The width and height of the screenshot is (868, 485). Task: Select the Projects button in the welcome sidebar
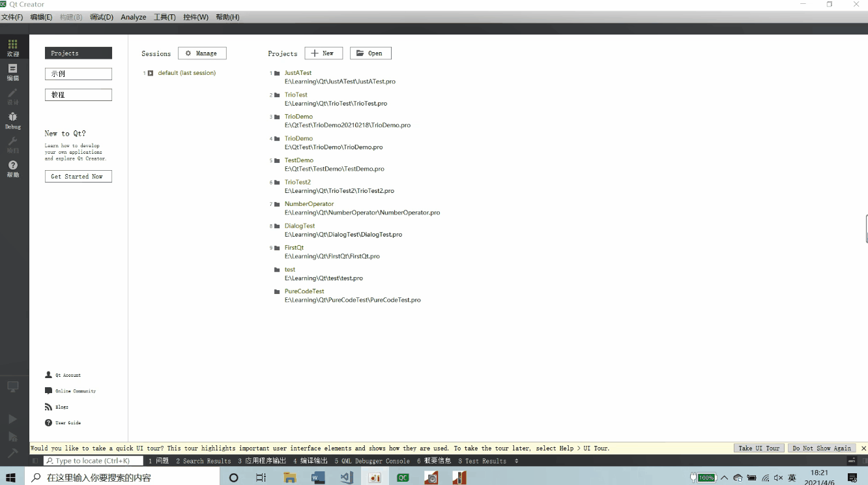point(78,53)
